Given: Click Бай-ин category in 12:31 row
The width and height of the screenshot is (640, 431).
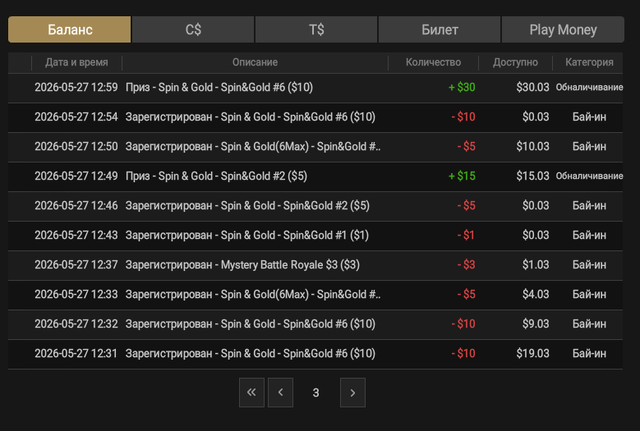Looking at the screenshot, I should [589, 353].
